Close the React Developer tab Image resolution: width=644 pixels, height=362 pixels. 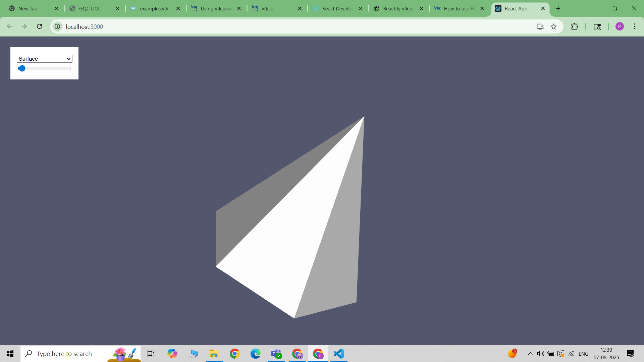(x=361, y=8)
